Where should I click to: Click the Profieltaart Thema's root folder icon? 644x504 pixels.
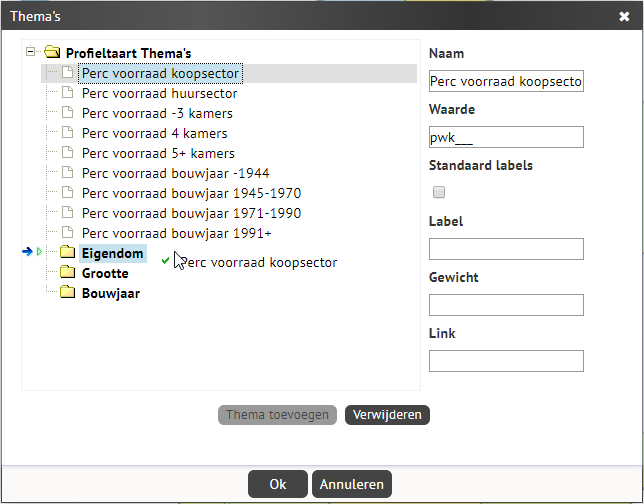52,52
